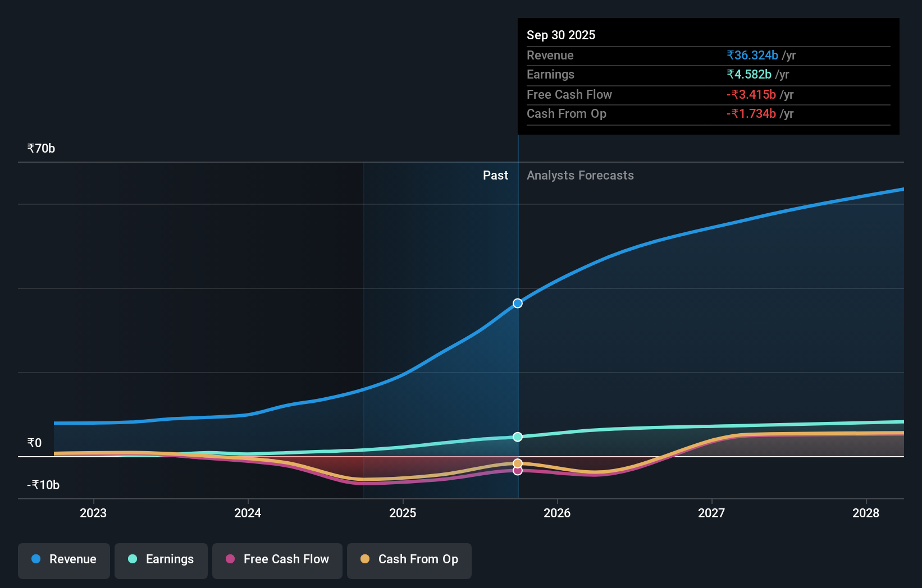Click the Cash From Op marker on the chart
The image size is (922, 588).
tap(517, 463)
